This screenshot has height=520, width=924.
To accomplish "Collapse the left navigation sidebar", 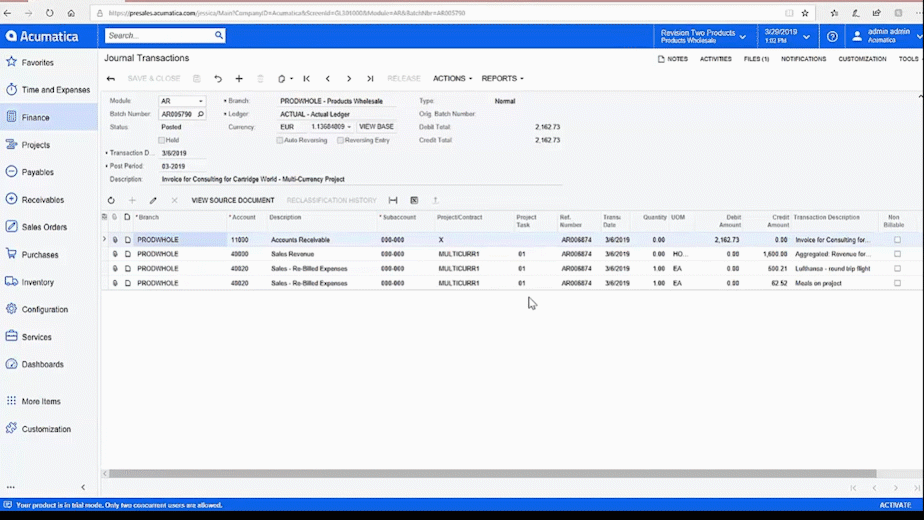I will (x=83, y=488).
